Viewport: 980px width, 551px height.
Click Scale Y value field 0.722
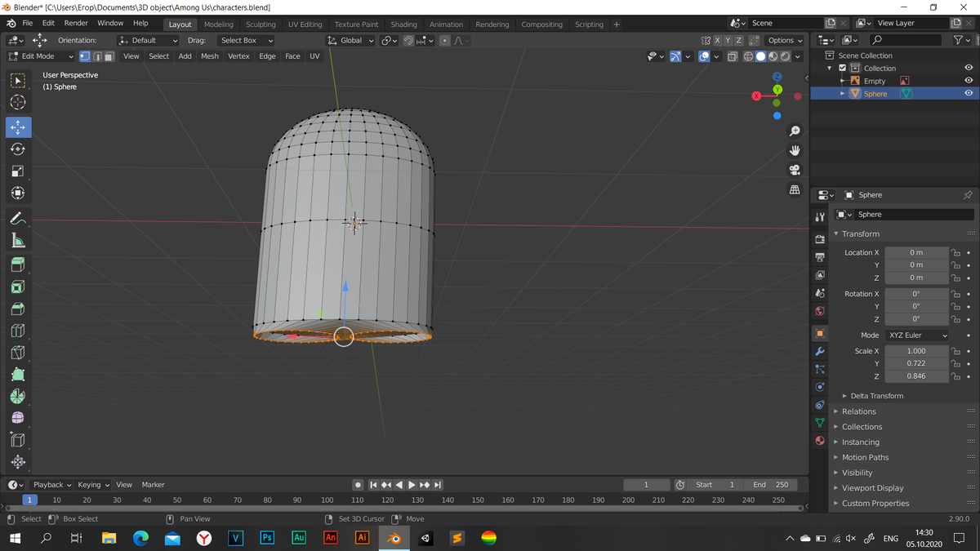pyautogui.click(x=916, y=363)
